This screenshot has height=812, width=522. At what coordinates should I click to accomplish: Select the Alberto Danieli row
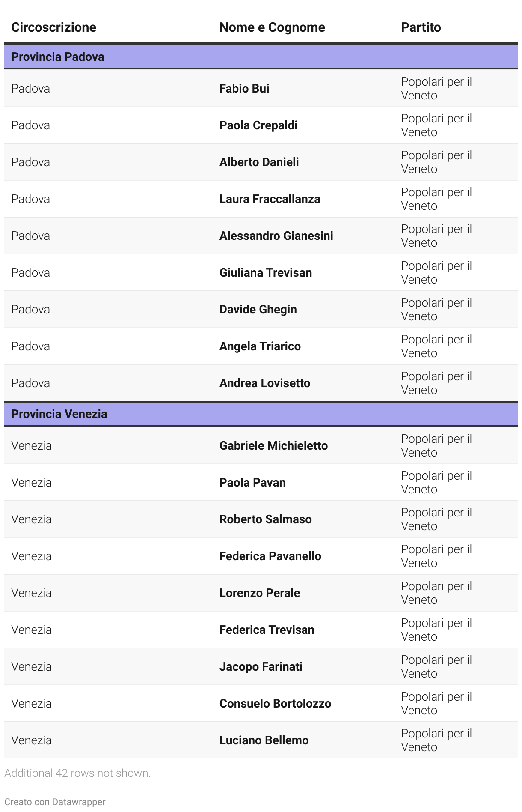(x=261, y=162)
